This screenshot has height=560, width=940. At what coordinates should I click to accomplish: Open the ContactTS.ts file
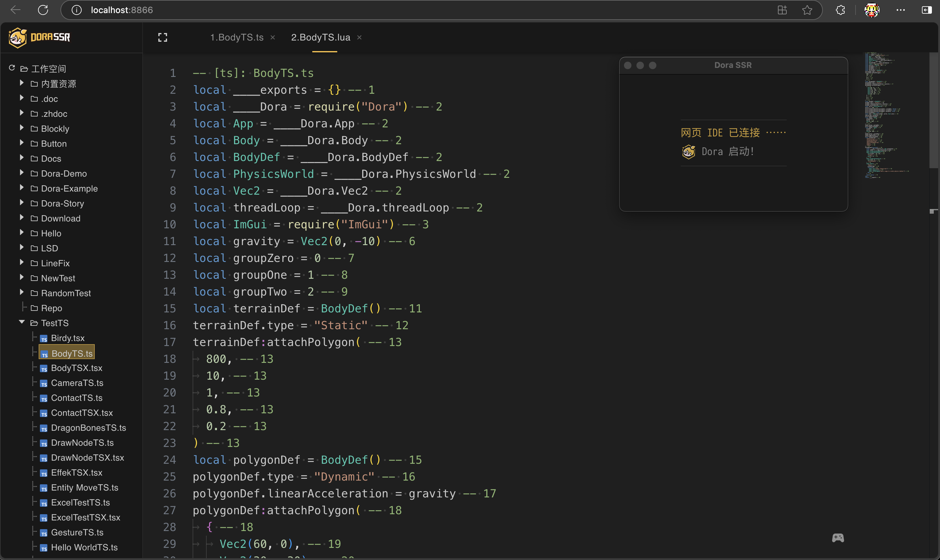coord(77,398)
